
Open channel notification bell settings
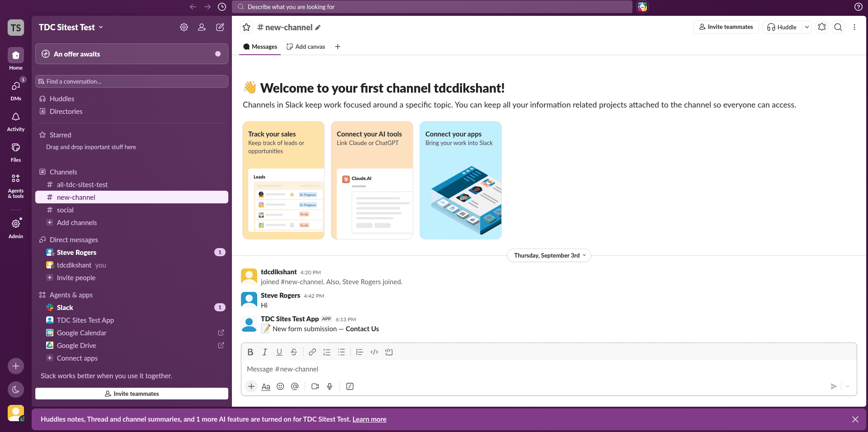tap(822, 27)
